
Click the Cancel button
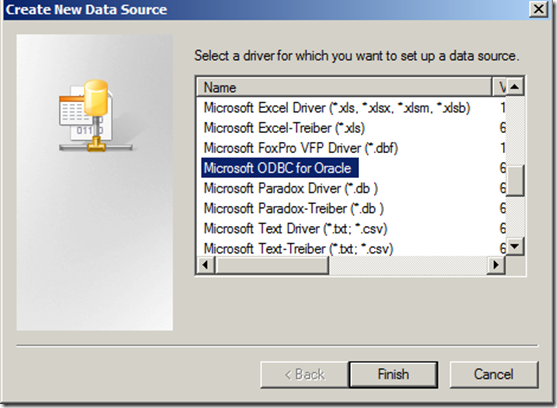[x=494, y=374]
